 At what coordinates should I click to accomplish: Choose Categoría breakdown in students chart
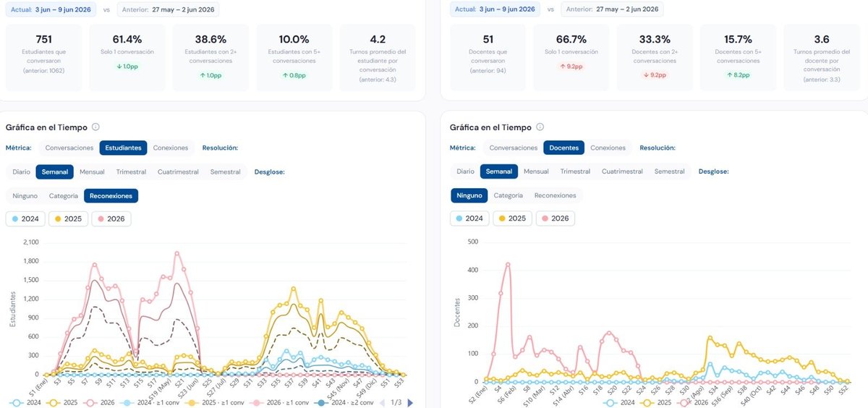point(64,195)
